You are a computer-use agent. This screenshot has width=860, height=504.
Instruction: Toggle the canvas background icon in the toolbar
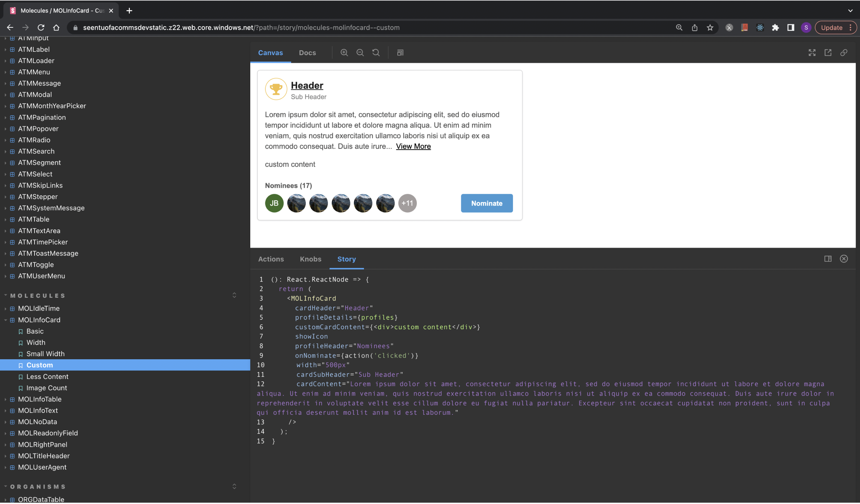pyautogui.click(x=400, y=52)
